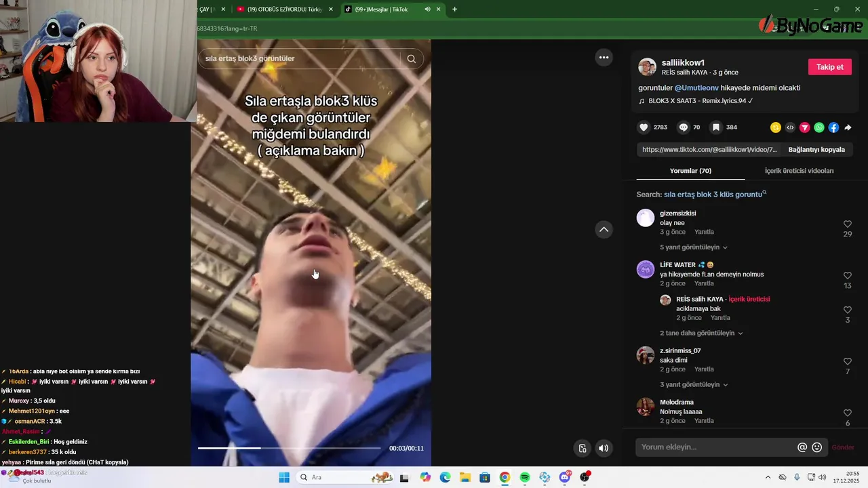Image resolution: width=868 pixels, height=488 pixels.
Task: Open salliikkow1's avatar thumbnail
Action: point(647,67)
